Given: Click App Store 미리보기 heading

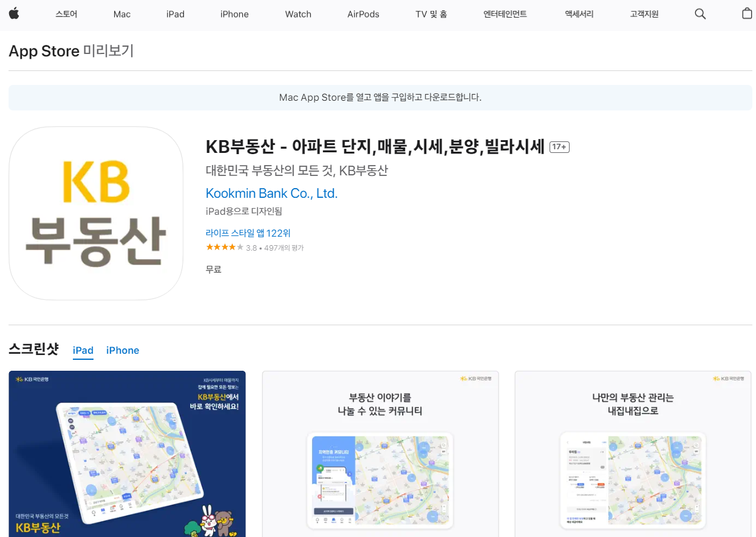Looking at the screenshot, I should point(71,51).
